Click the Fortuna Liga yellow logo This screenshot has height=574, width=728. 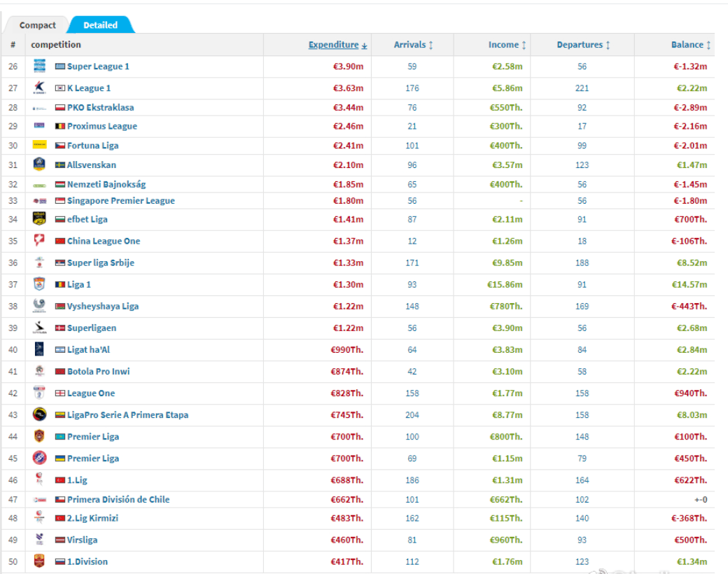point(39,145)
